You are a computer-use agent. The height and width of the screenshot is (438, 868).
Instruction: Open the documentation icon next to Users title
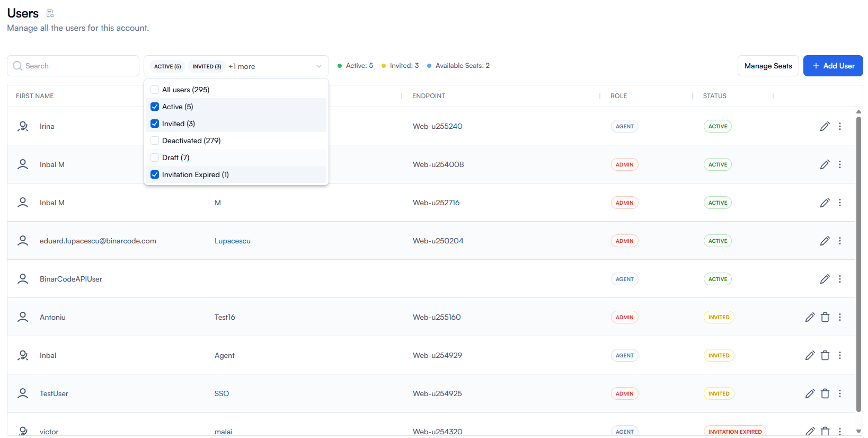pyautogui.click(x=50, y=13)
